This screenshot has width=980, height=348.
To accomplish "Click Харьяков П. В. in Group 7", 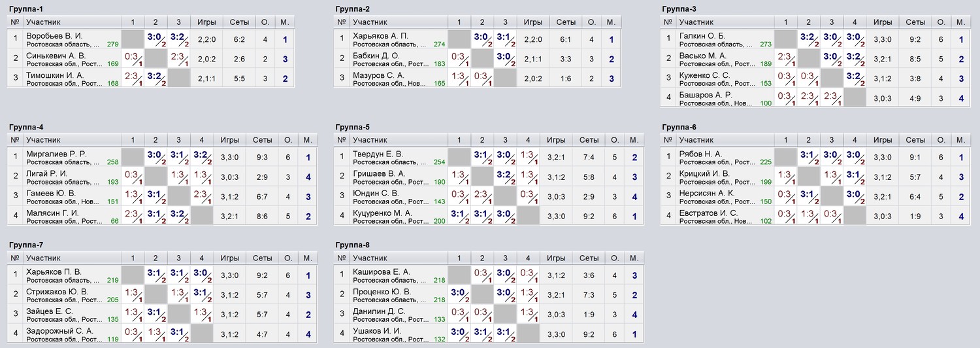I will 54,271.
